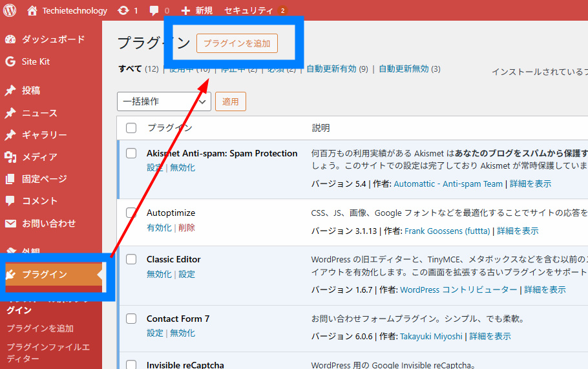Viewport: 588px width, 369px height.
Task: Open メディア in the sidebar
Action: 39,157
